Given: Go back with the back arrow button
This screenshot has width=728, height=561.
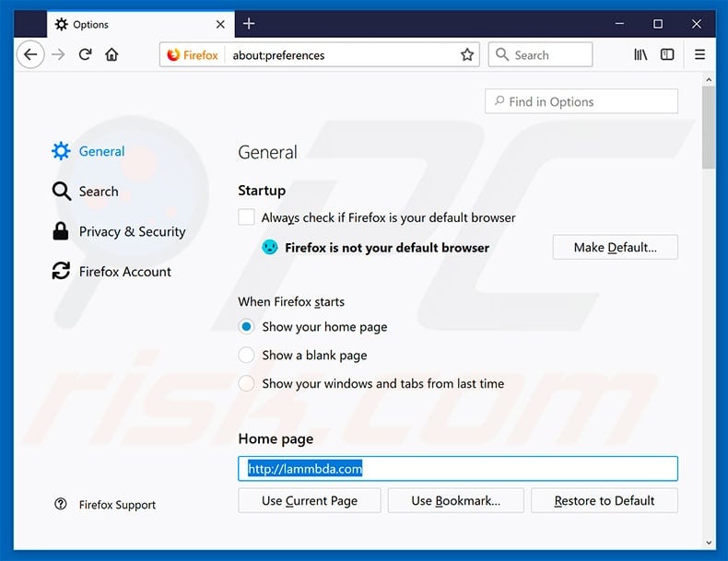Looking at the screenshot, I should click(x=30, y=54).
